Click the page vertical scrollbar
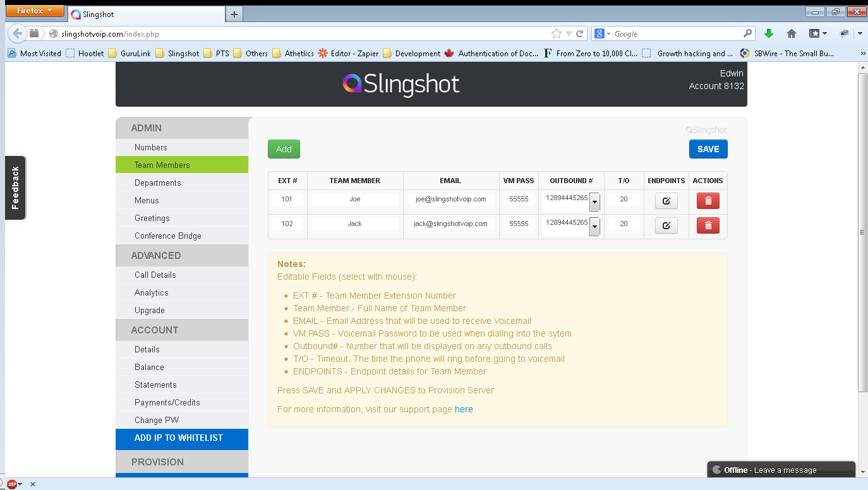Image resolution: width=868 pixels, height=490 pixels. (x=863, y=232)
